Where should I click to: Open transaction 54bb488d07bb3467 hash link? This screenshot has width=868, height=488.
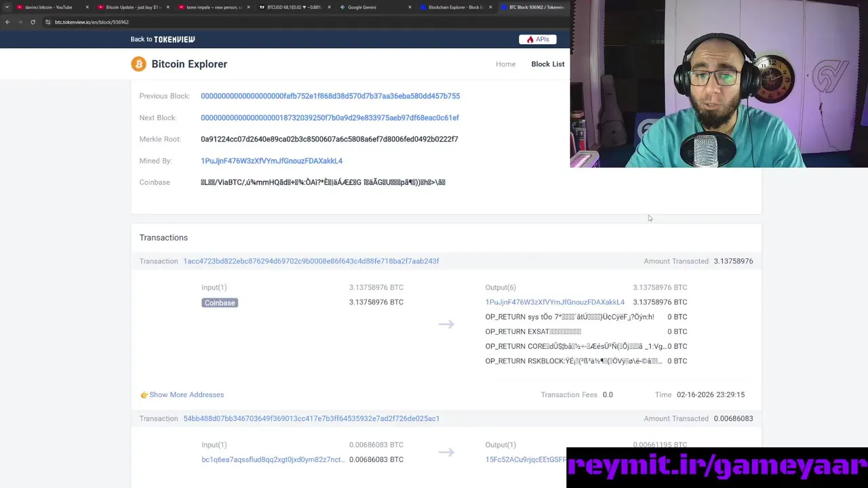[311, 418]
